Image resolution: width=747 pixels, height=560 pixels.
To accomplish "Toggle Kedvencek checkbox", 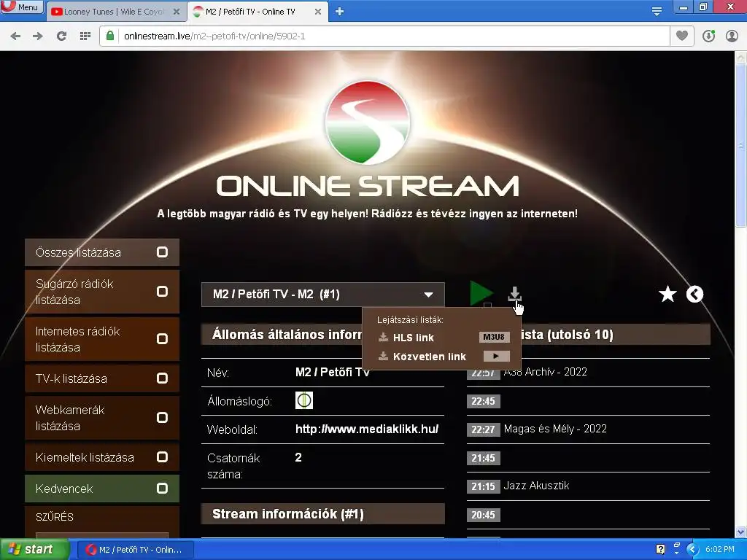I will click(163, 488).
